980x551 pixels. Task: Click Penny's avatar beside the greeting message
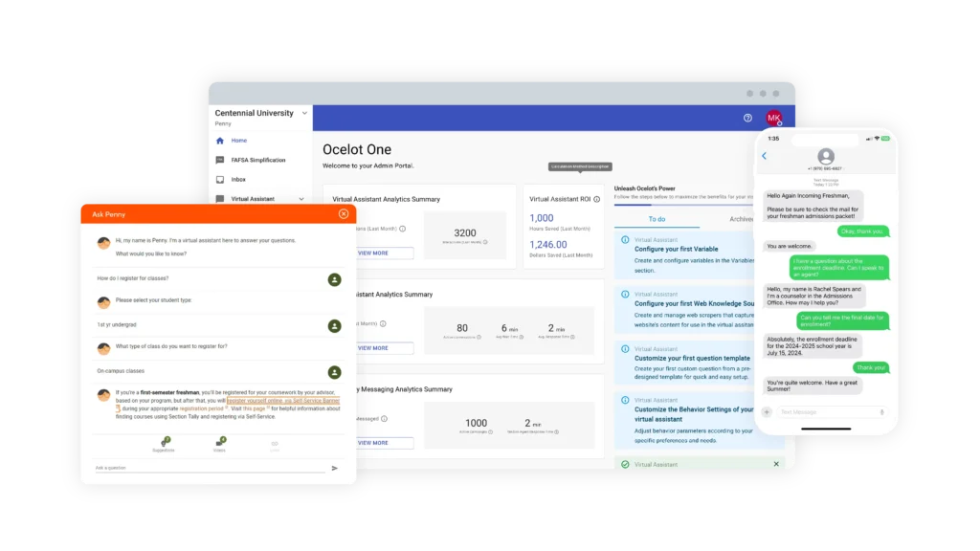coord(103,243)
